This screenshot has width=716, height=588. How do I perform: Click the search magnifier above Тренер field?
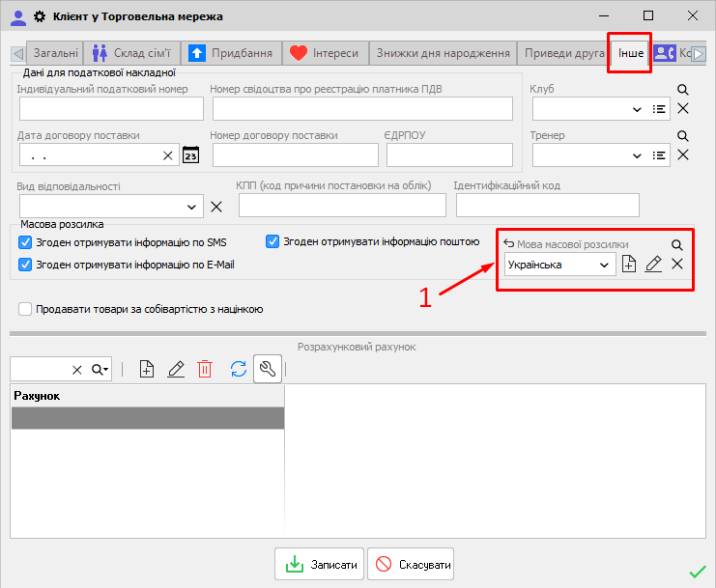pos(682,136)
